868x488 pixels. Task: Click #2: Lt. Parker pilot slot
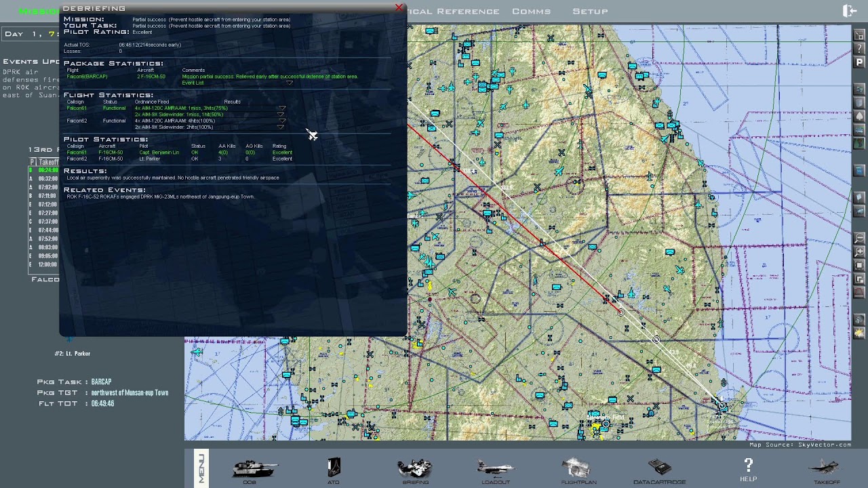73,354
